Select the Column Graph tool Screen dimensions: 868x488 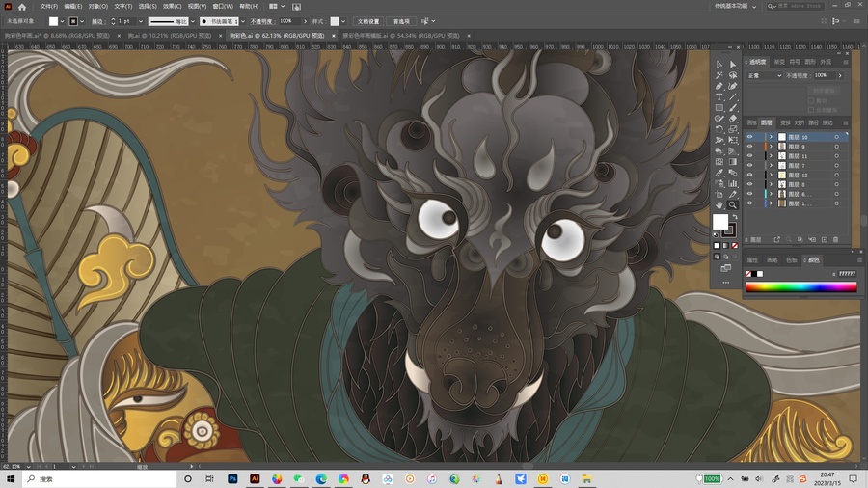tap(733, 183)
